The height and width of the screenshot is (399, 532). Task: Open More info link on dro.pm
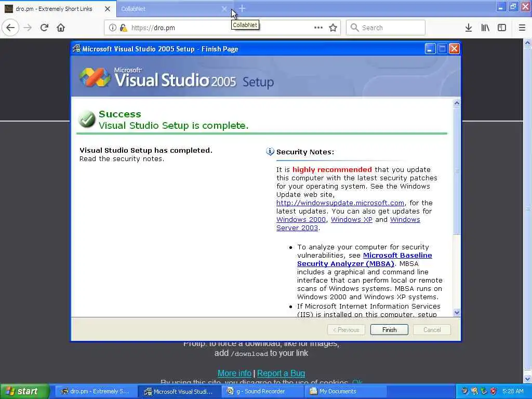pyautogui.click(x=234, y=373)
